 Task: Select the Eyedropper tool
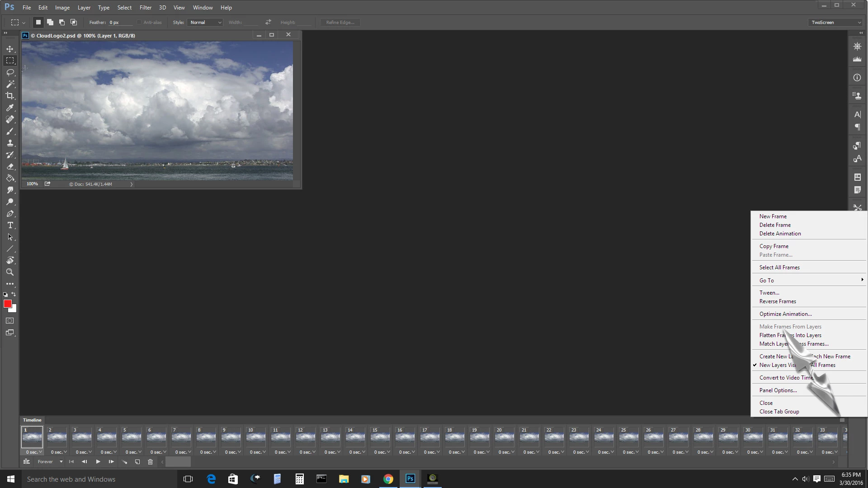(10, 108)
